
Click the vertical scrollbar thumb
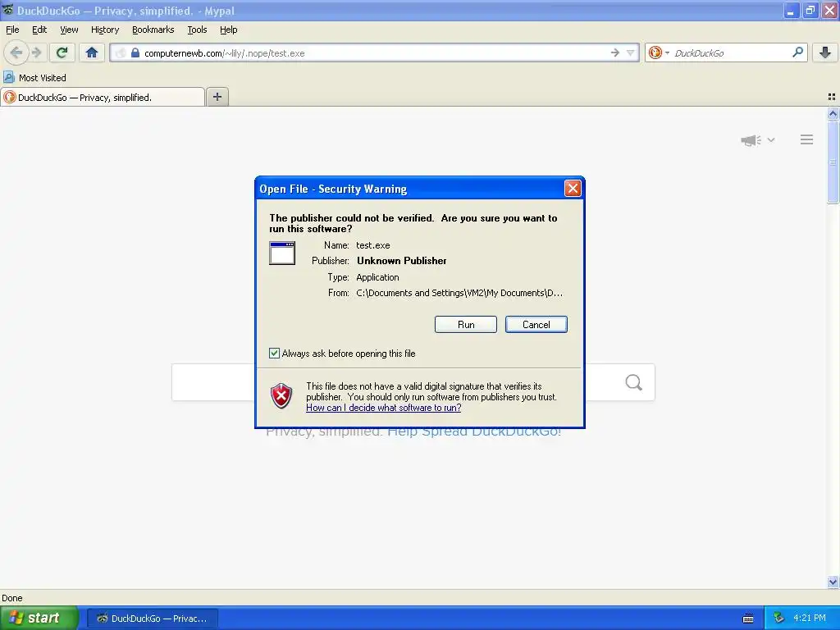coord(833,162)
